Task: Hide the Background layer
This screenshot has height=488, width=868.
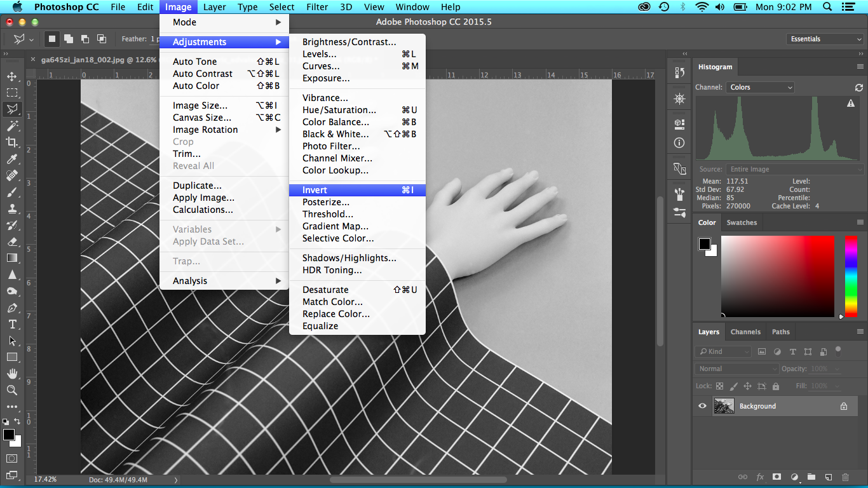Action: point(702,406)
